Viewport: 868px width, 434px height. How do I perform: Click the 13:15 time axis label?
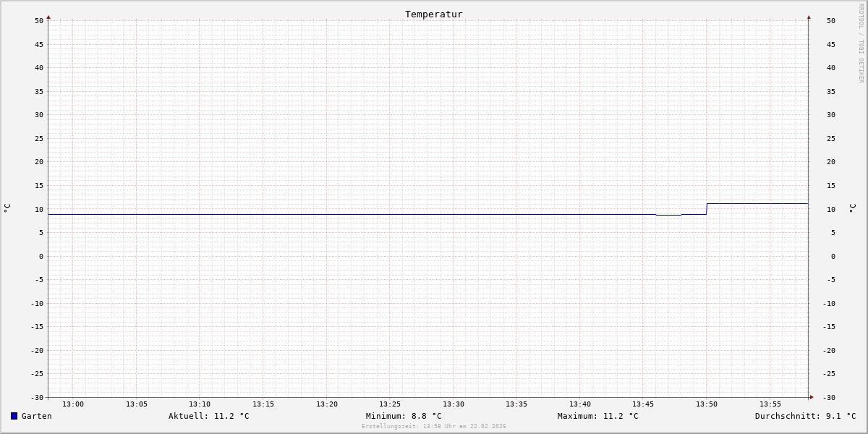263,404
